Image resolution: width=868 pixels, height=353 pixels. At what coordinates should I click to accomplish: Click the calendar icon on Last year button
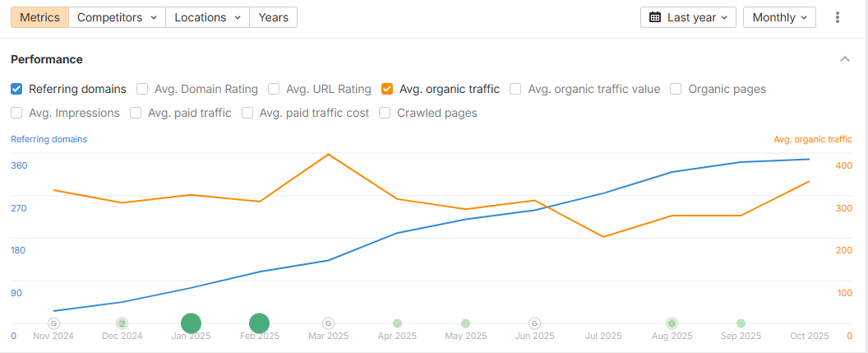(655, 17)
